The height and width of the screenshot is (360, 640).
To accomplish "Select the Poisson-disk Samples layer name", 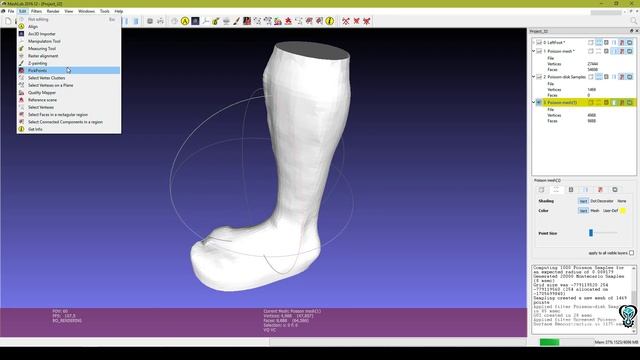I will 567,77.
